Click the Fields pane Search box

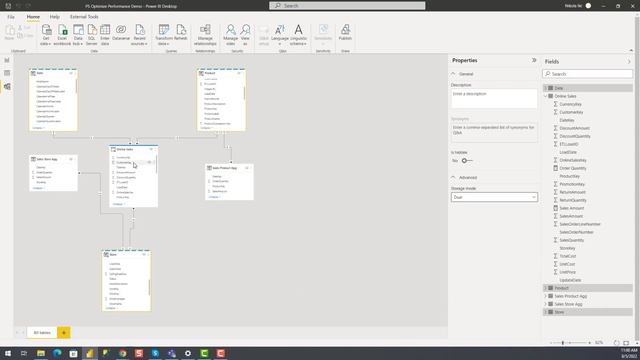[x=588, y=74]
